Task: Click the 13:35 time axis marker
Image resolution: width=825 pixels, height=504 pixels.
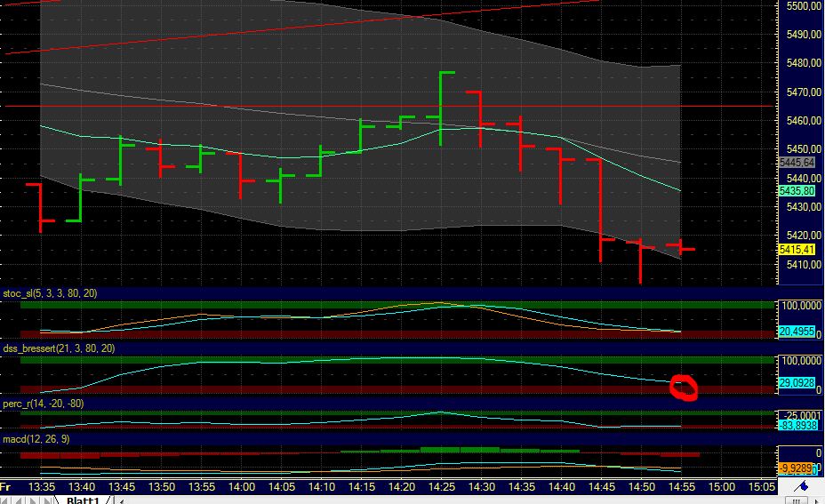Action: pyautogui.click(x=42, y=487)
